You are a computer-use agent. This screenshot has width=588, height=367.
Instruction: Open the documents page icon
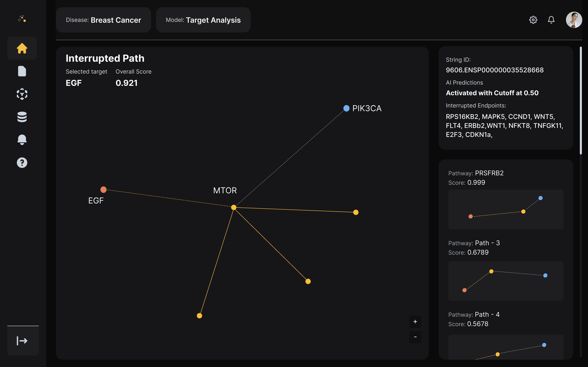point(22,71)
